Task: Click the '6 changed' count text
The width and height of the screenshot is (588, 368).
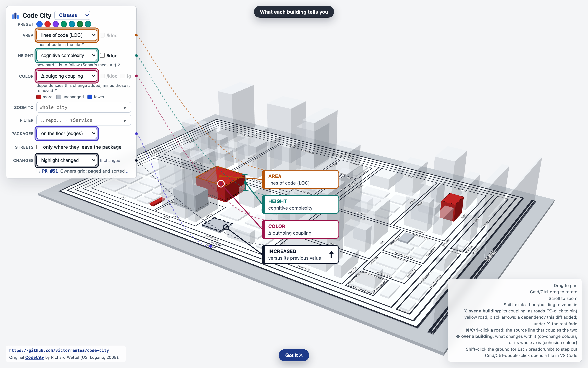Action: (110, 161)
